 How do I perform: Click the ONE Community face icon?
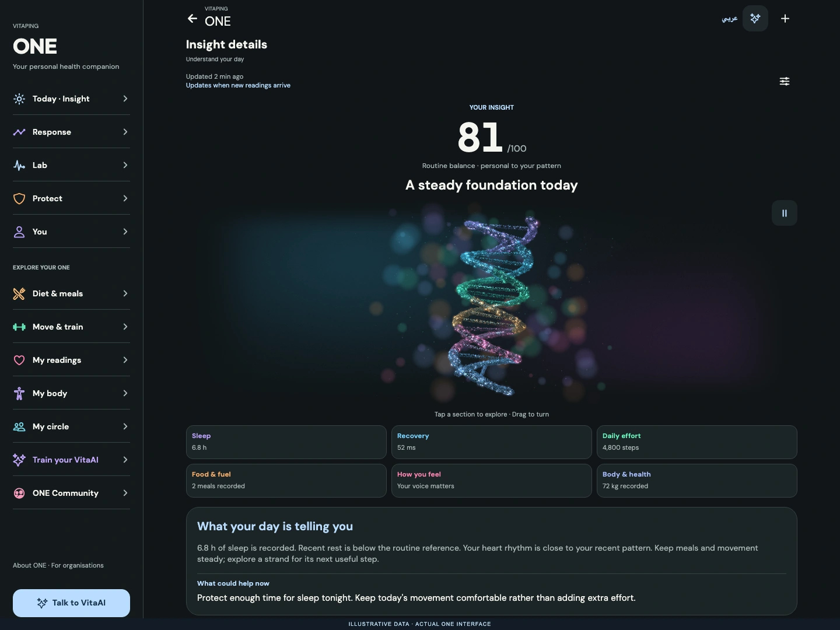point(19,493)
